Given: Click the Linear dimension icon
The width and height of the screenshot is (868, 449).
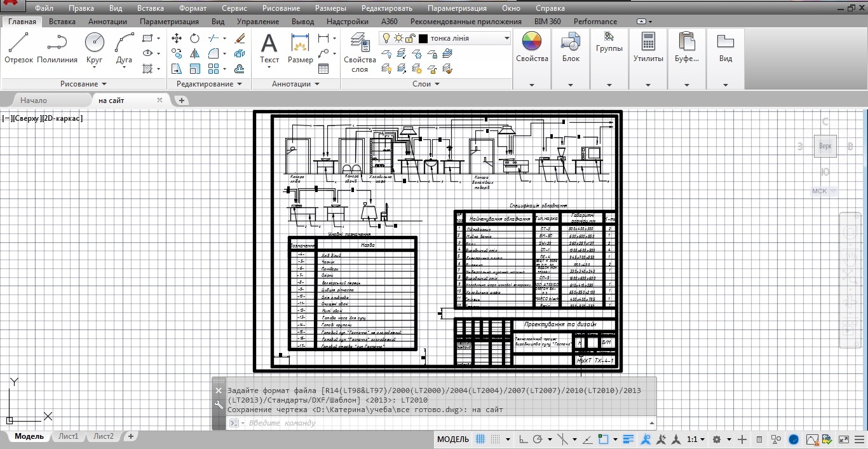Looking at the screenshot, I should [323, 38].
